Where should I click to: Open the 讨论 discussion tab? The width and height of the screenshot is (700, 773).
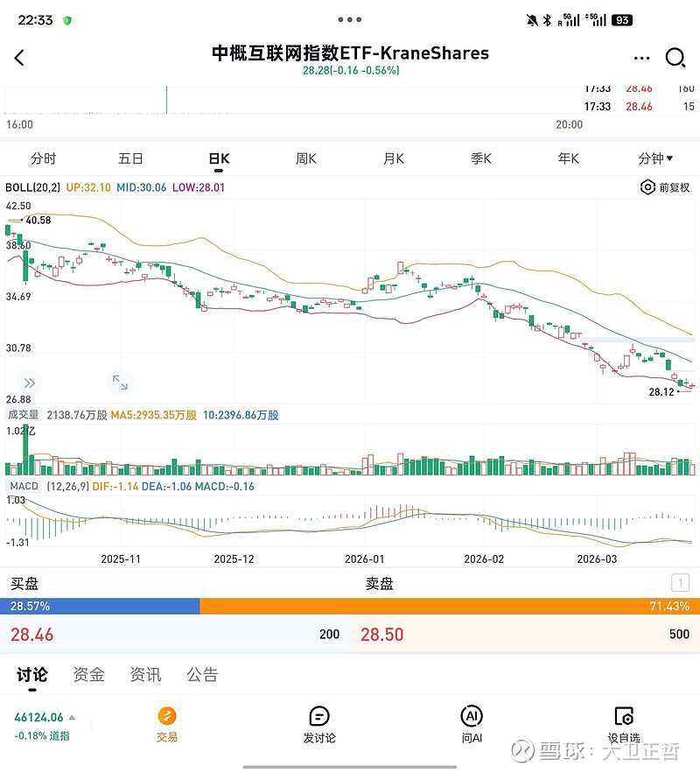(32, 674)
